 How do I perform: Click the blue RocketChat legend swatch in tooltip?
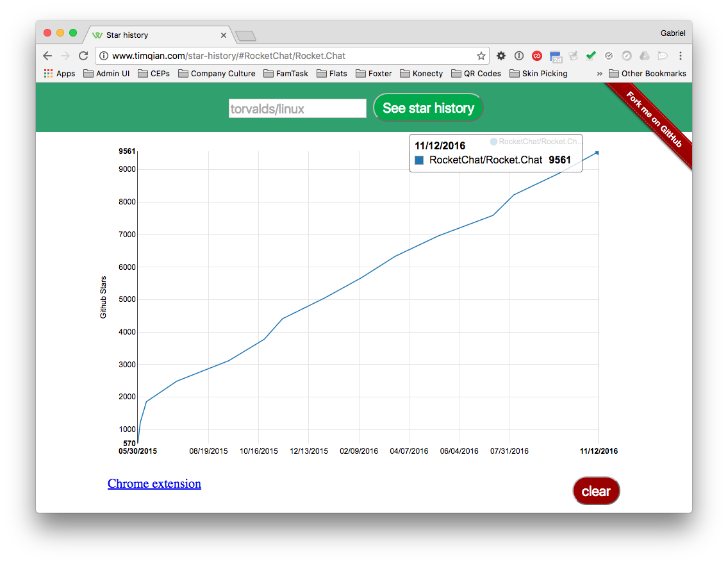418,160
